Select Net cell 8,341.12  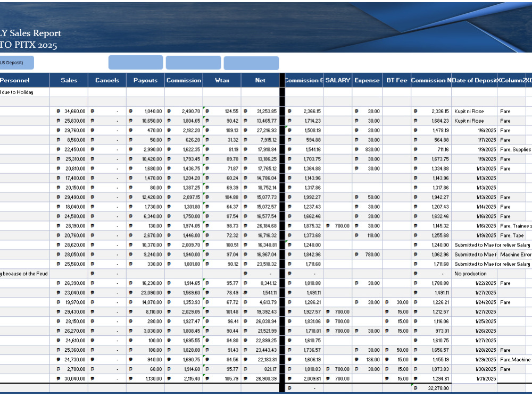coord(260,283)
